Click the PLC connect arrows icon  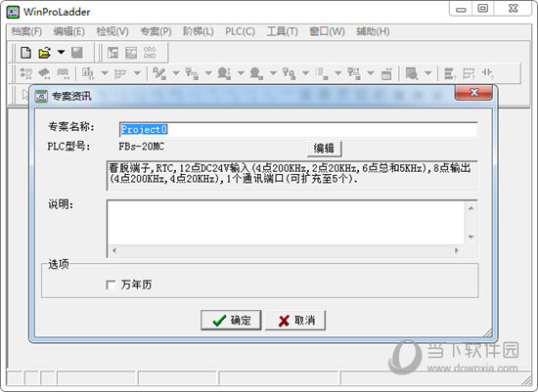tap(25, 73)
